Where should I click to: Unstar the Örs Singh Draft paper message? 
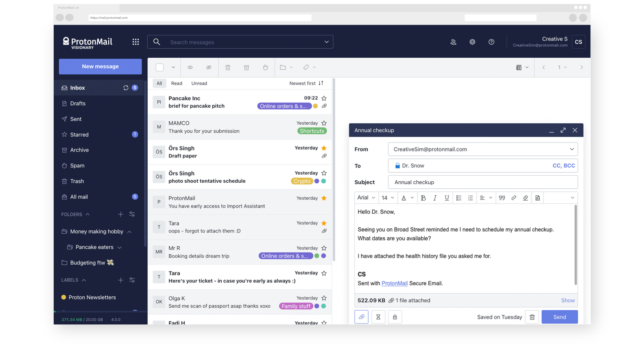point(324,148)
